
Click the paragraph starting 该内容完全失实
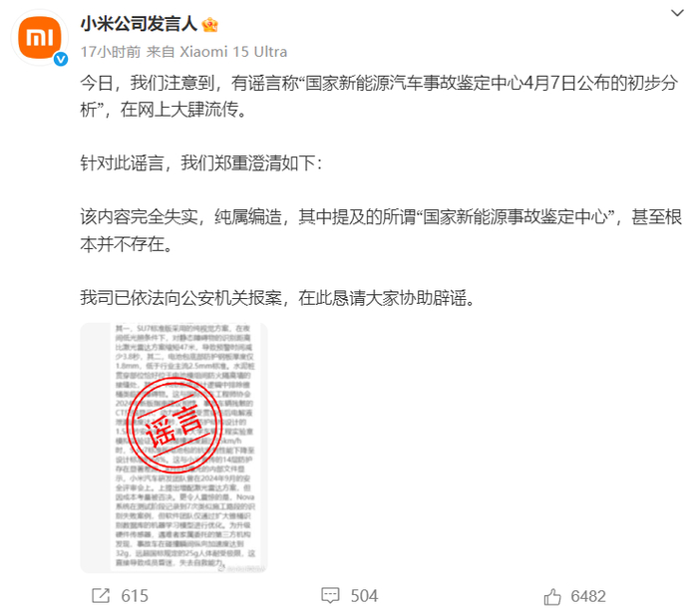381,230
